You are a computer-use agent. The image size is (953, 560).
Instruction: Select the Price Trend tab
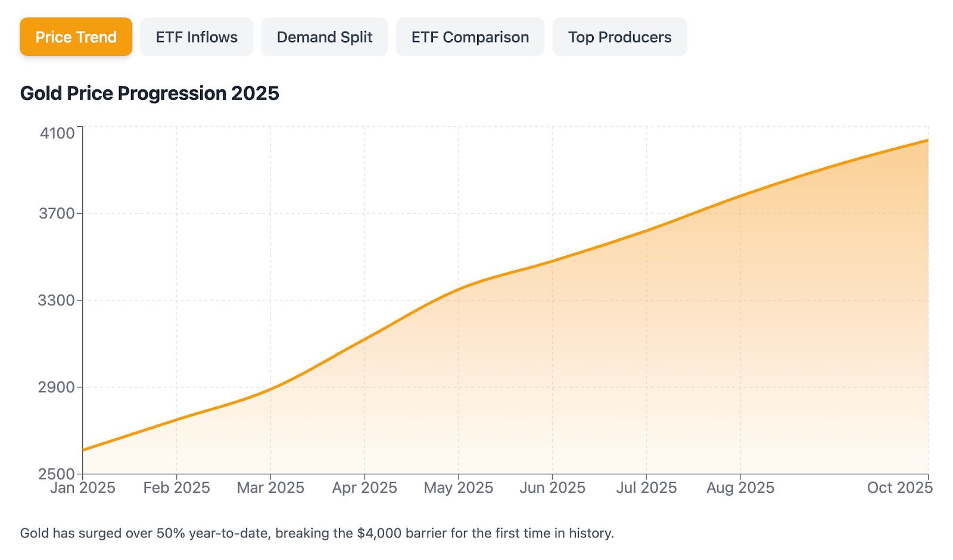tap(76, 37)
